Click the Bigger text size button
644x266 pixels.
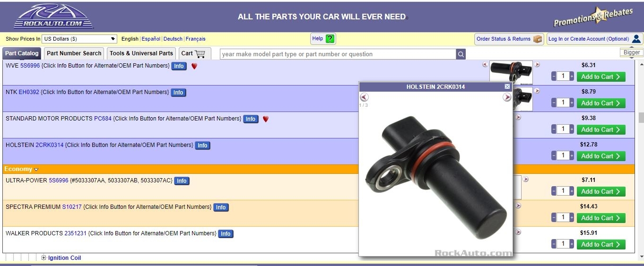pos(632,52)
